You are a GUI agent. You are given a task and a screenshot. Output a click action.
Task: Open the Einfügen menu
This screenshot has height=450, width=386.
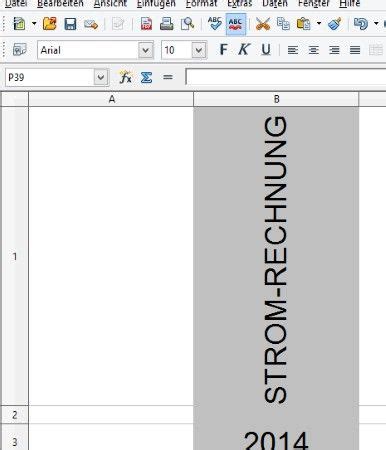(x=156, y=4)
